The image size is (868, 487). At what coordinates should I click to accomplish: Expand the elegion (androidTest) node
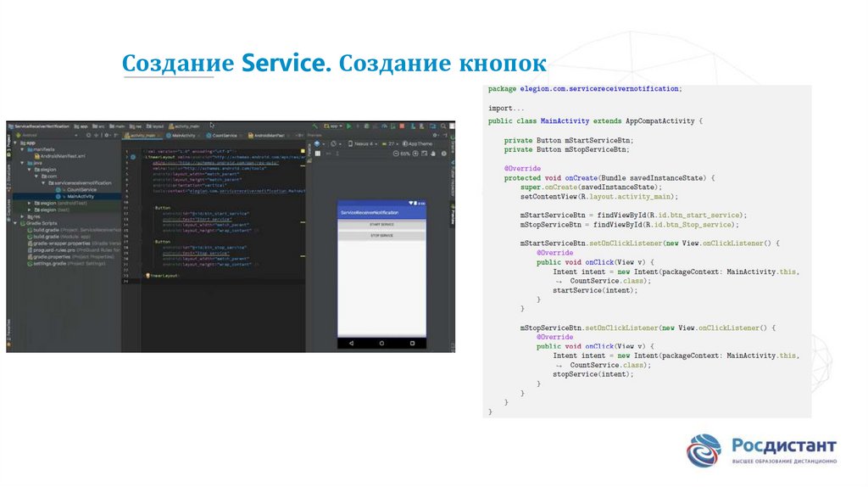(30, 204)
